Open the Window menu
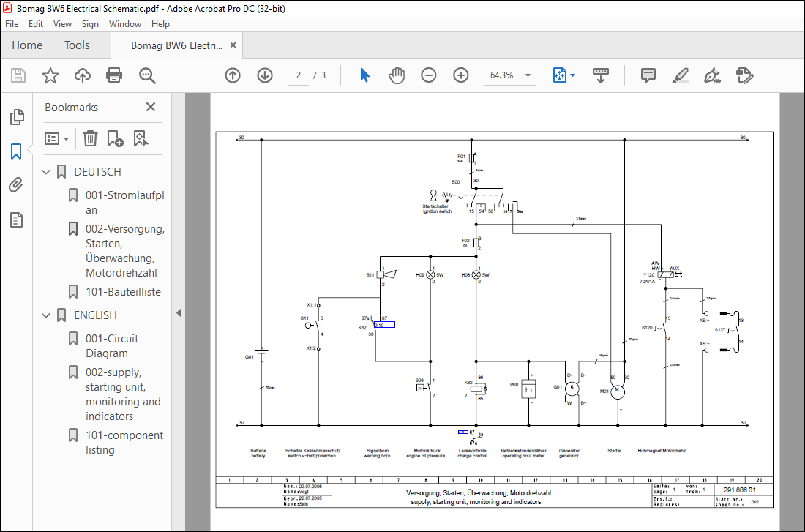This screenshot has width=805, height=532. coord(124,24)
